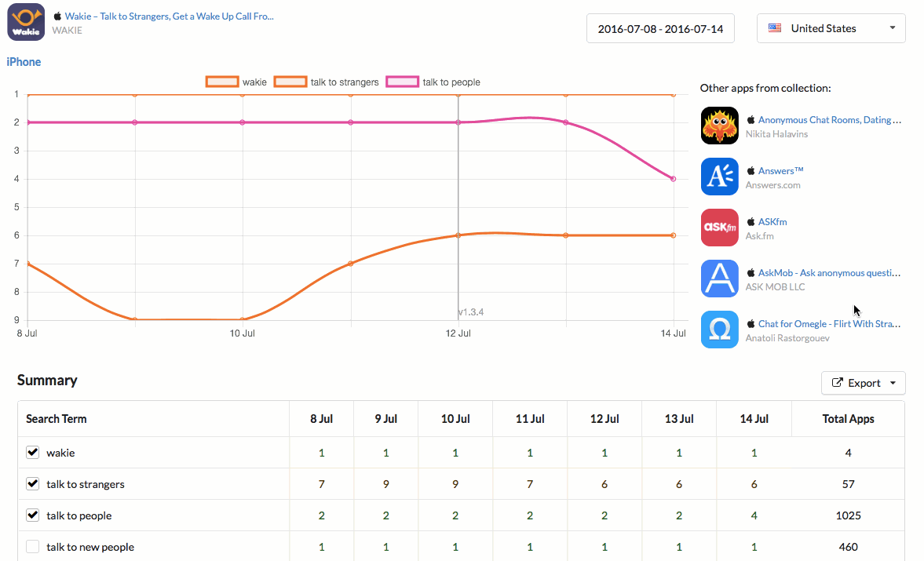Open the Anonymous Chat Rooms owl icon
This screenshot has width=924, height=561.
(719, 126)
